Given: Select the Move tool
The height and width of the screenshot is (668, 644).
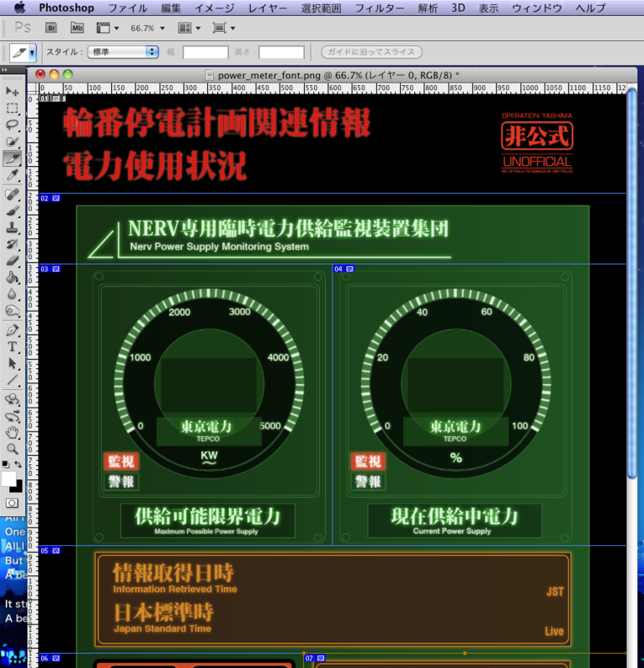Looking at the screenshot, I should [x=12, y=91].
